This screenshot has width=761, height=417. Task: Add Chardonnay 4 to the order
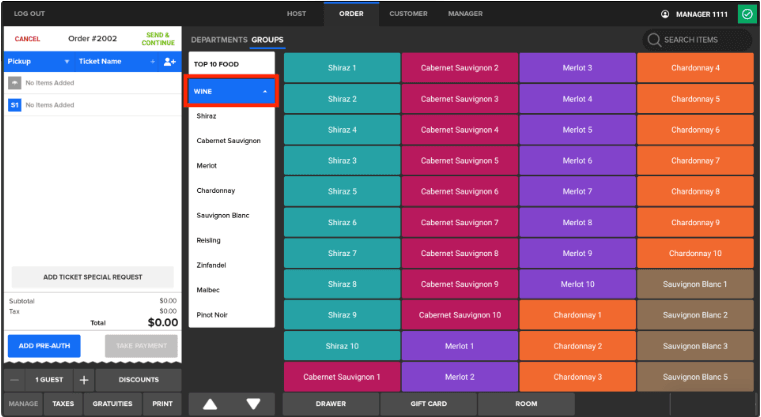(695, 68)
